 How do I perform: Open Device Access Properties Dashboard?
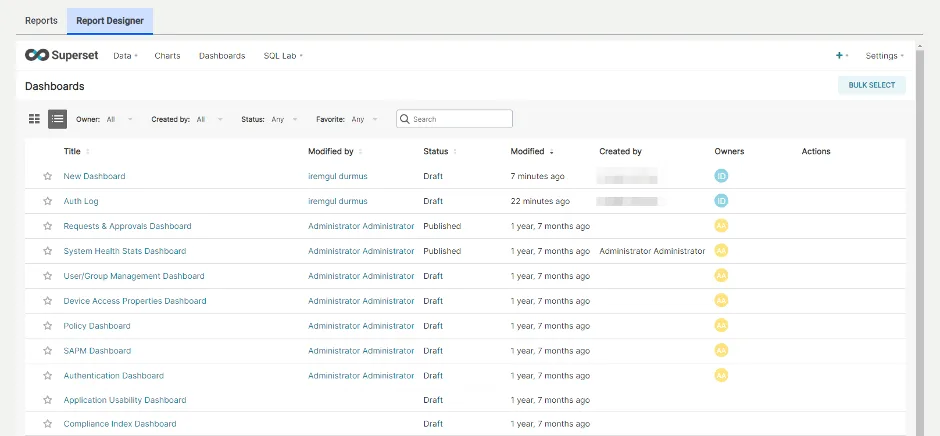pyautogui.click(x=135, y=301)
